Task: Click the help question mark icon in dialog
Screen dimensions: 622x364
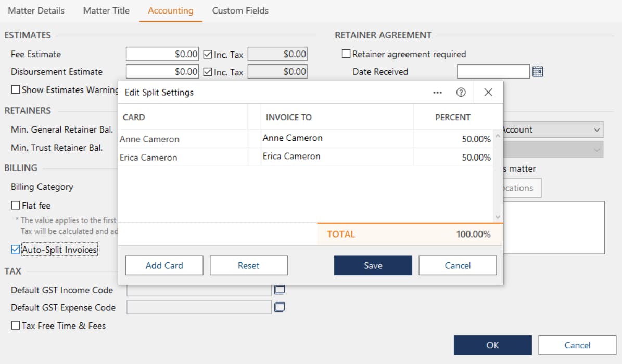Action: [461, 93]
